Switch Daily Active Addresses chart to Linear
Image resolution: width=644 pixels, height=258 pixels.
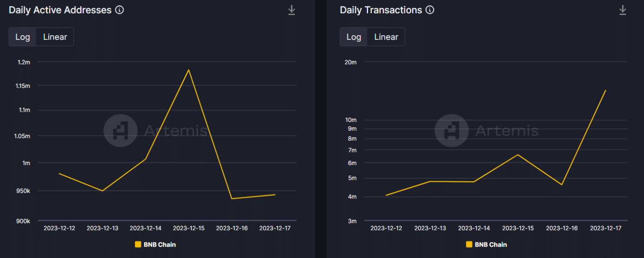click(55, 37)
